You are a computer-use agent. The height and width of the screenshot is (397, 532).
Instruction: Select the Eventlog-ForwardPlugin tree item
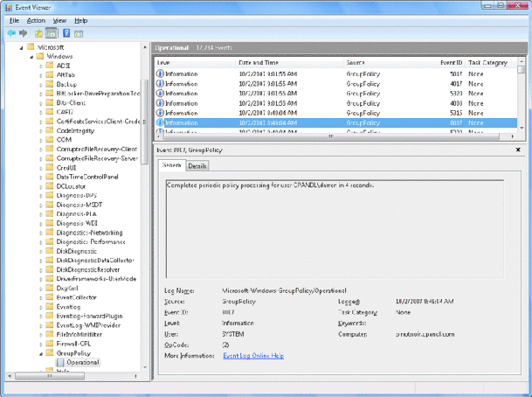pyautogui.click(x=90, y=316)
